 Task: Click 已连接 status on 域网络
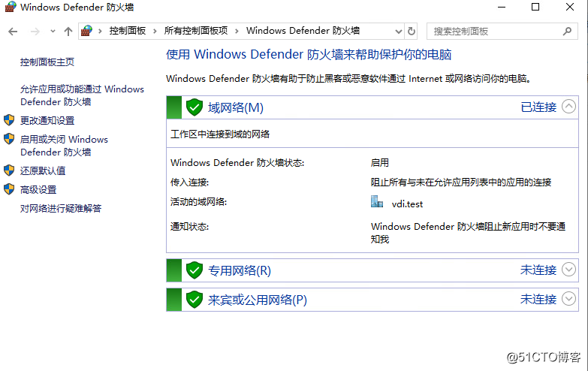tap(538, 107)
